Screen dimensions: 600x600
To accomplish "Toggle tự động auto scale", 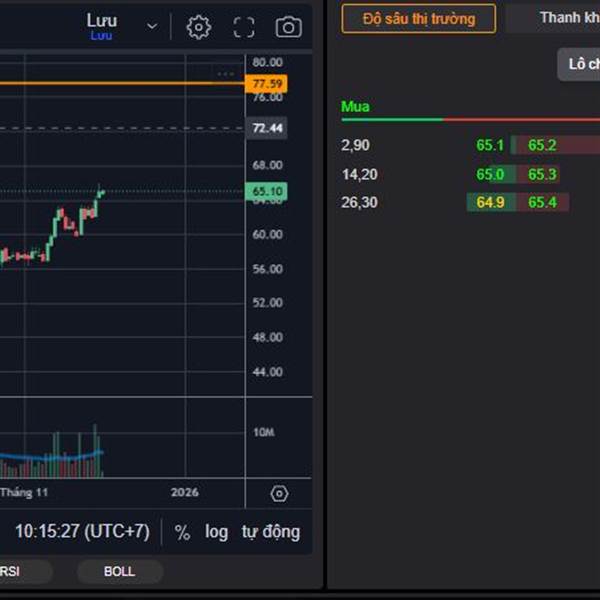I will (x=270, y=532).
